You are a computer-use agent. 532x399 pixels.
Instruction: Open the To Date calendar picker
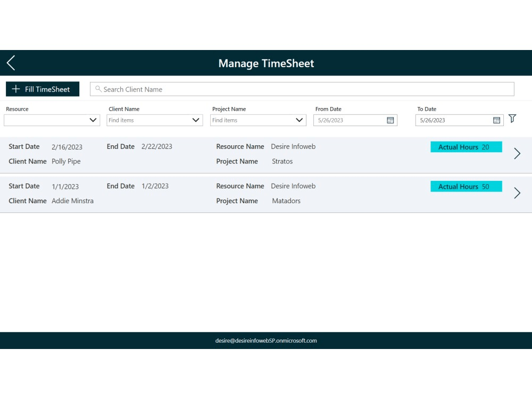coord(496,120)
